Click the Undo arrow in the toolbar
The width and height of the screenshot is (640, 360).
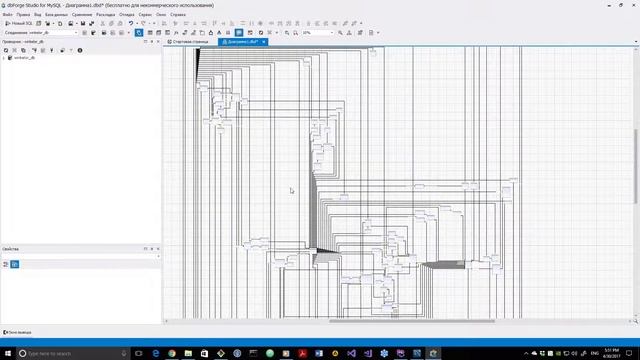coord(131,23)
